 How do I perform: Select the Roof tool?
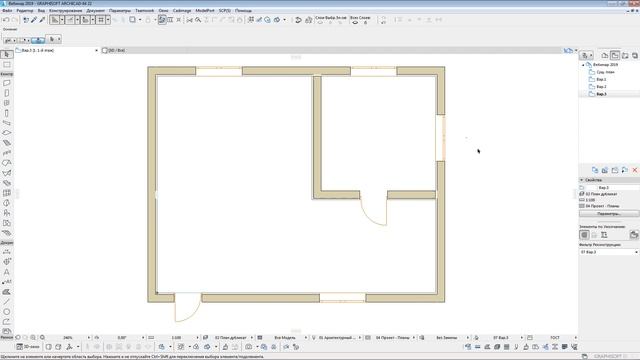coord(7,163)
